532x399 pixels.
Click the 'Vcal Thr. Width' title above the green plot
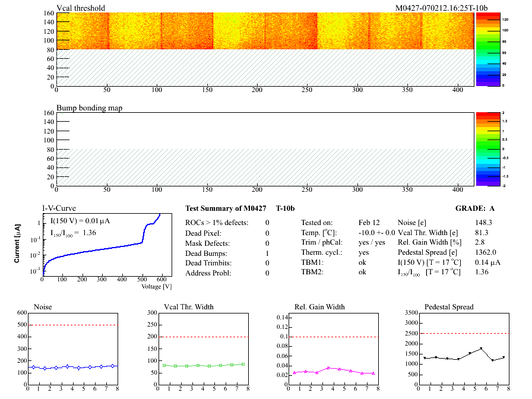pyautogui.click(x=189, y=307)
